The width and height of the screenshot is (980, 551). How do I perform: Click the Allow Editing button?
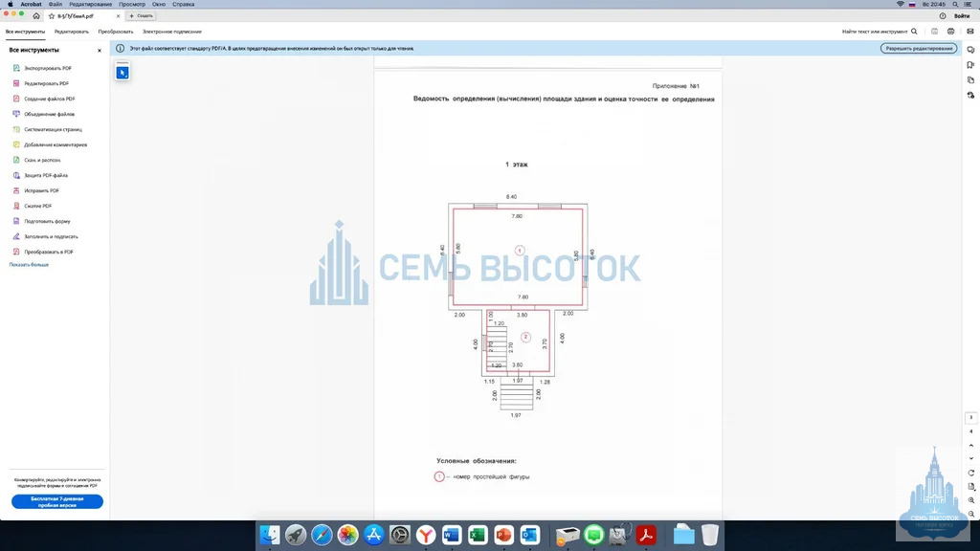coord(919,48)
